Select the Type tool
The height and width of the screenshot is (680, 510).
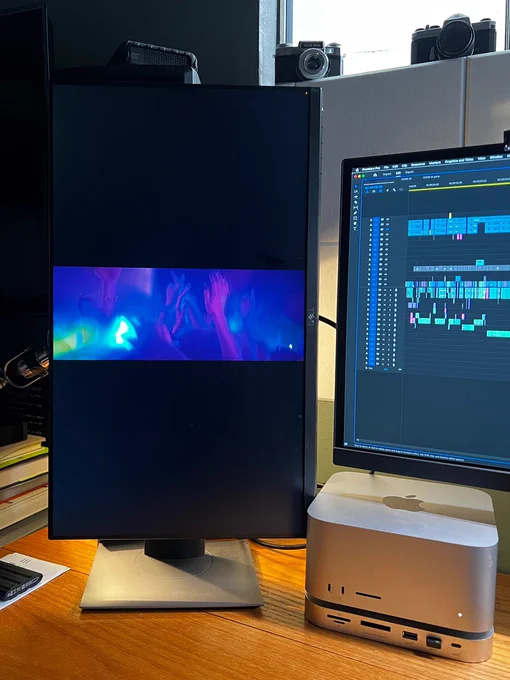355,229
